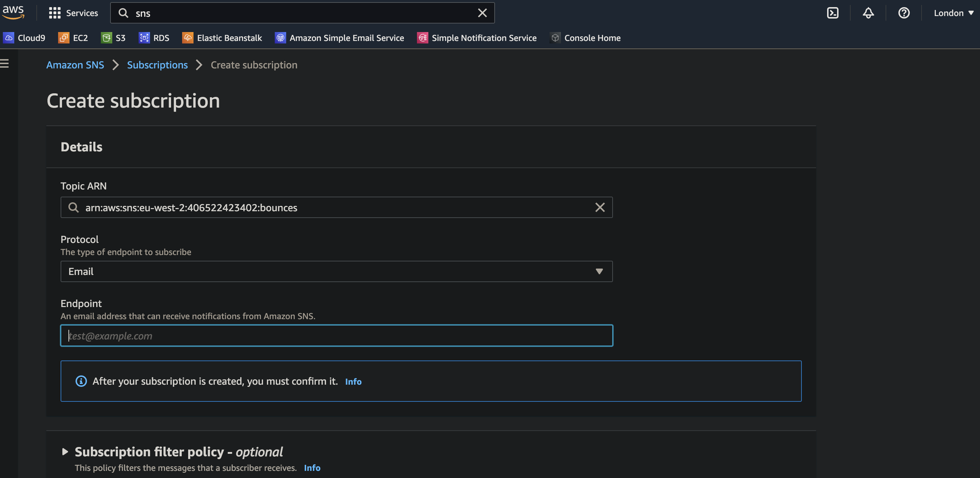Click the AWS logo home icon
980x478 pixels.
coord(13,12)
